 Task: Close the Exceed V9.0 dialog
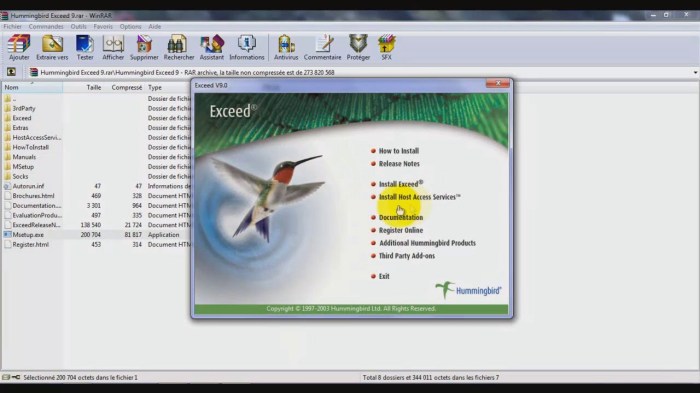(498, 84)
